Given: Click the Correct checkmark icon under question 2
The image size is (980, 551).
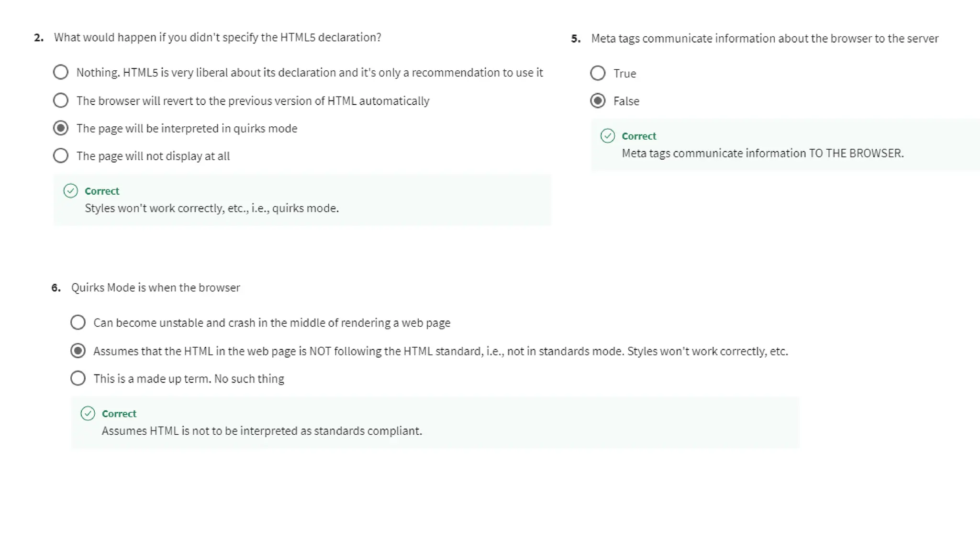Looking at the screenshot, I should click(70, 191).
